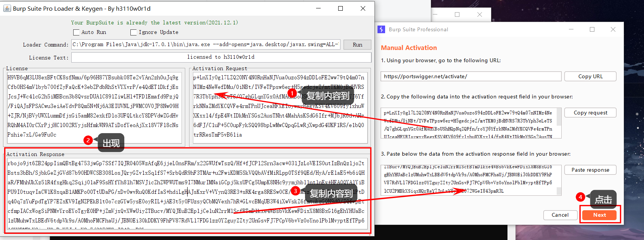Focus the portswigger activation URL field
This screenshot has width=644, height=240.
(471, 76)
